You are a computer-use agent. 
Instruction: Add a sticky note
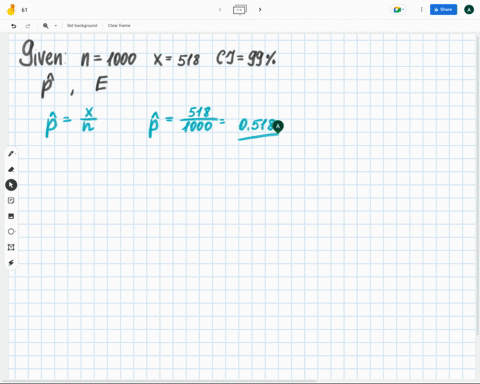pyautogui.click(x=11, y=200)
